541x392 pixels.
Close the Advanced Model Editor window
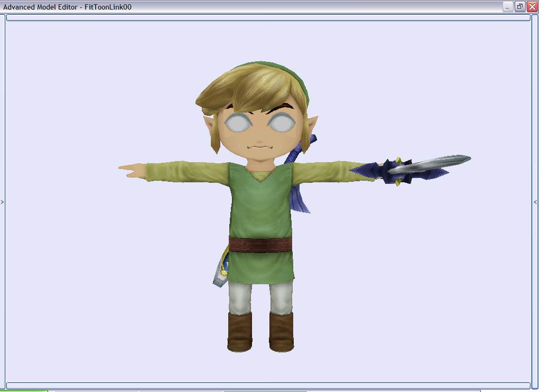tap(532, 6)
